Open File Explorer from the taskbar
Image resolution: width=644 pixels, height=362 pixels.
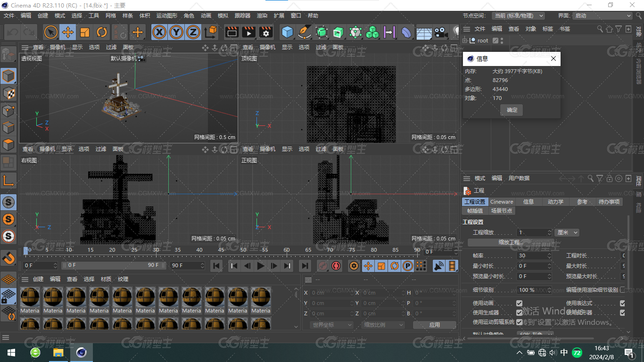[58, 352]
